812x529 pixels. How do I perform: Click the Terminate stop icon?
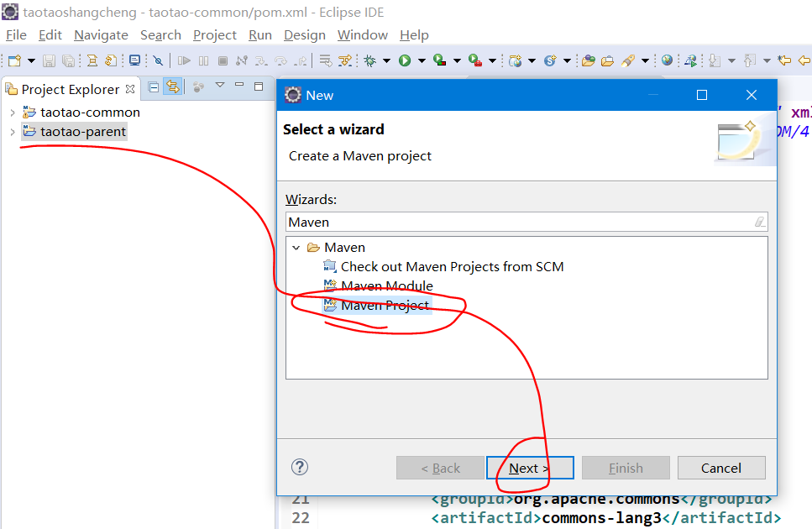[223, 60]
